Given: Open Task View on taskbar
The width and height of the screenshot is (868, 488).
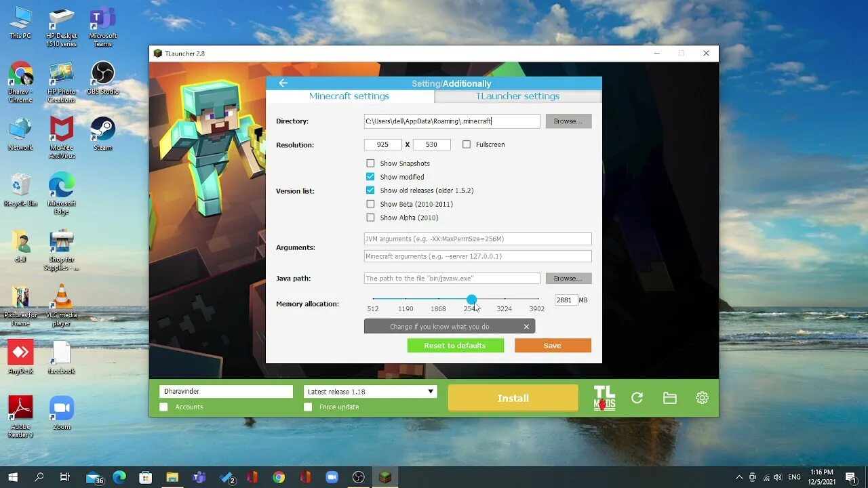Looking at the screenshot, I should tap(64, 477).
